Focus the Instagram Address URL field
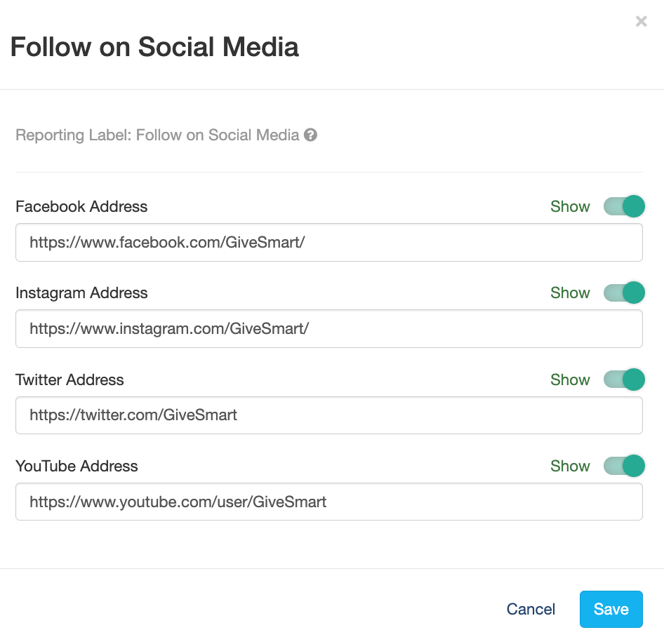The width and height of the screenshot is (664, 644). [x=328, y=329]
